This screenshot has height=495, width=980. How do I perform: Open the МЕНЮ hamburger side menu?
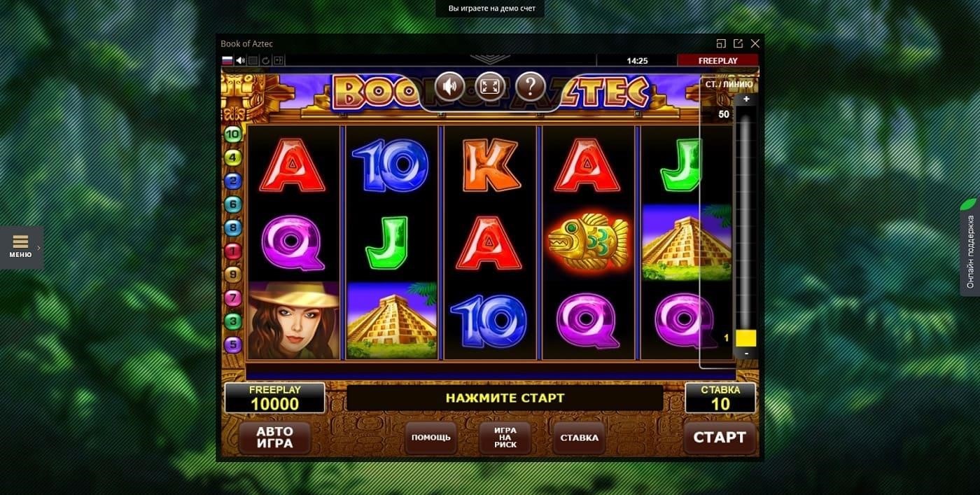21,247
